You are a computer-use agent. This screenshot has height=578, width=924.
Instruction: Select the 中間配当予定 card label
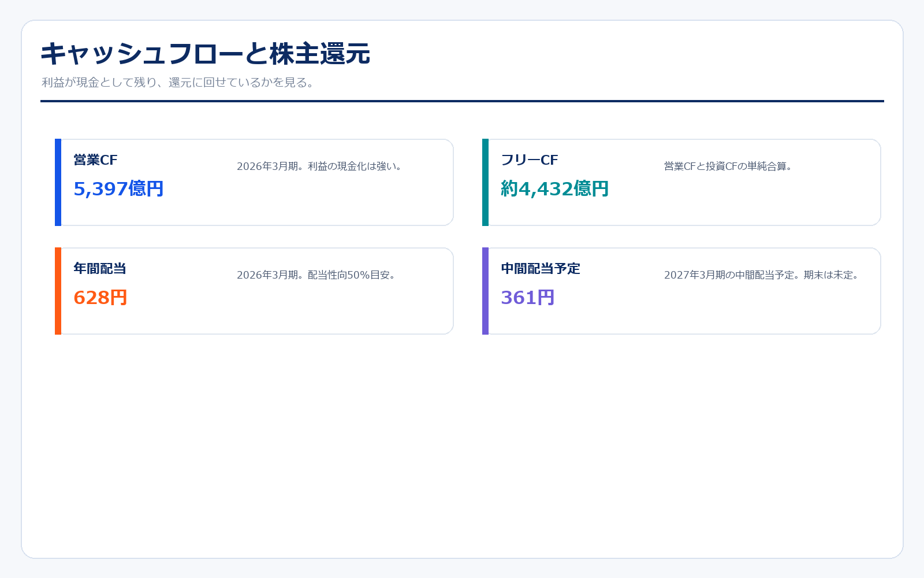pos(541,269)
